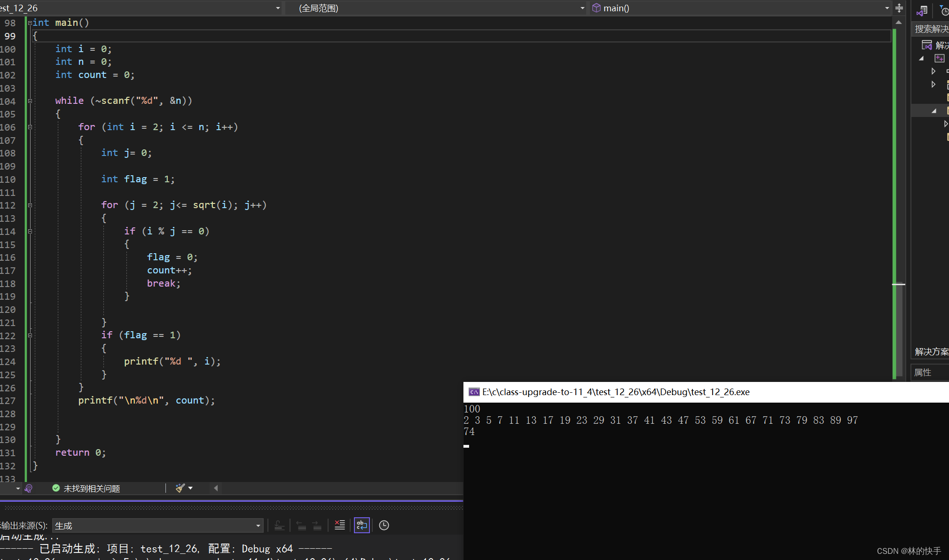Click the console title path test_12_26.exe
Image resolution: width=949 pixels, height=560 pixels.
[x=616, y=392]
